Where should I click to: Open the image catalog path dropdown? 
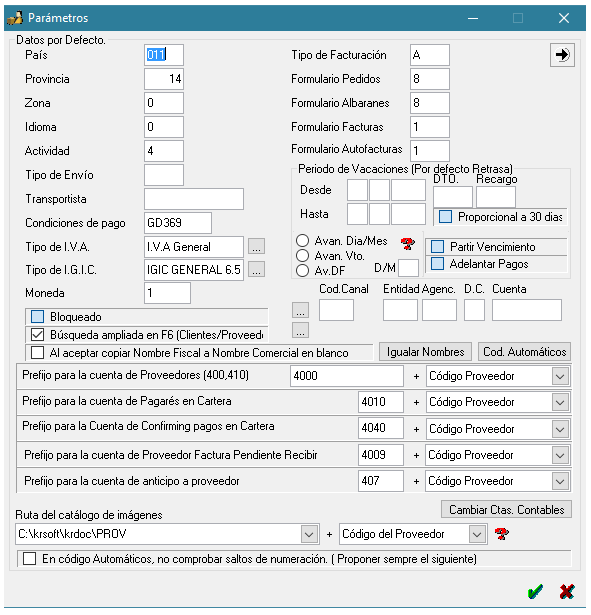pyautogui.click(x=309, y=534)
